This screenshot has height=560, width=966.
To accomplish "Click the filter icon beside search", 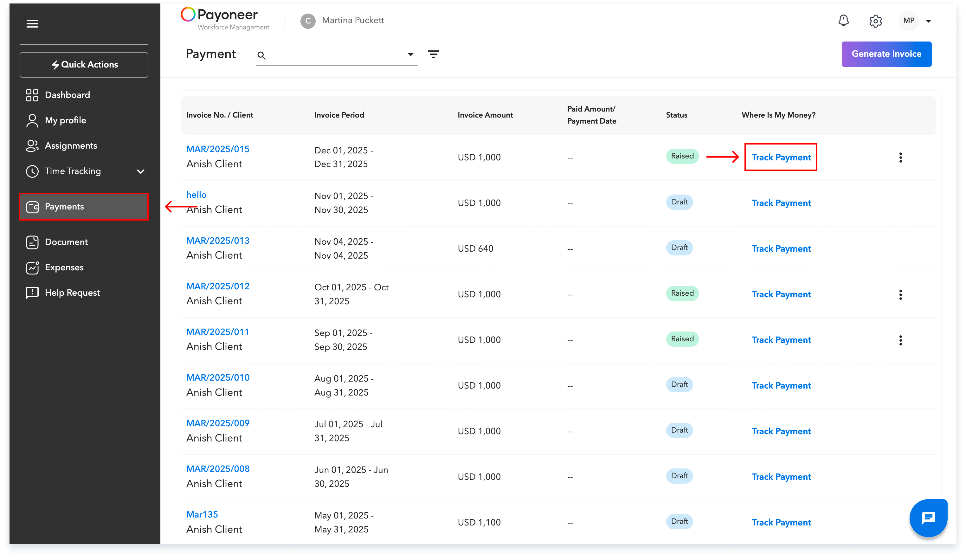I will coord(434,54).
